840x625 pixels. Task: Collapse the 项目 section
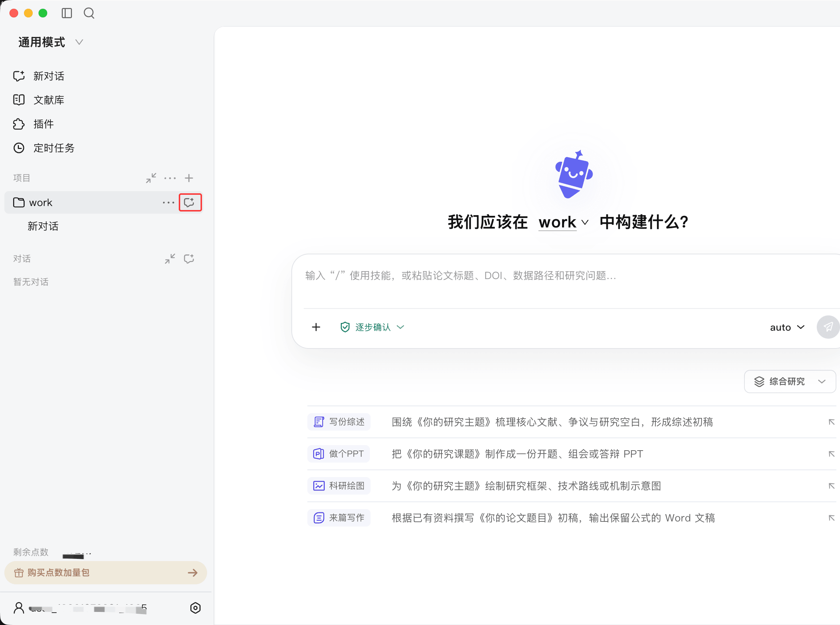click(151, 178)
